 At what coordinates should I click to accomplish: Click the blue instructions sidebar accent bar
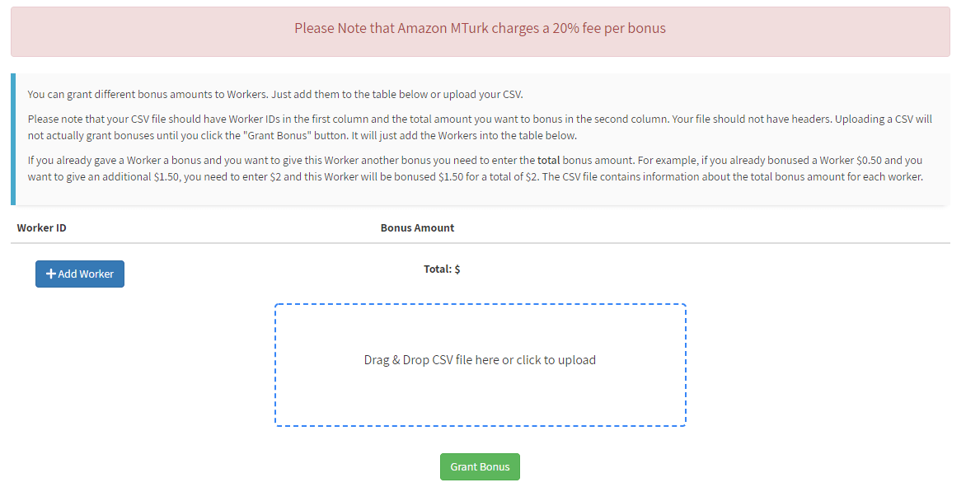tap(13, 135)
